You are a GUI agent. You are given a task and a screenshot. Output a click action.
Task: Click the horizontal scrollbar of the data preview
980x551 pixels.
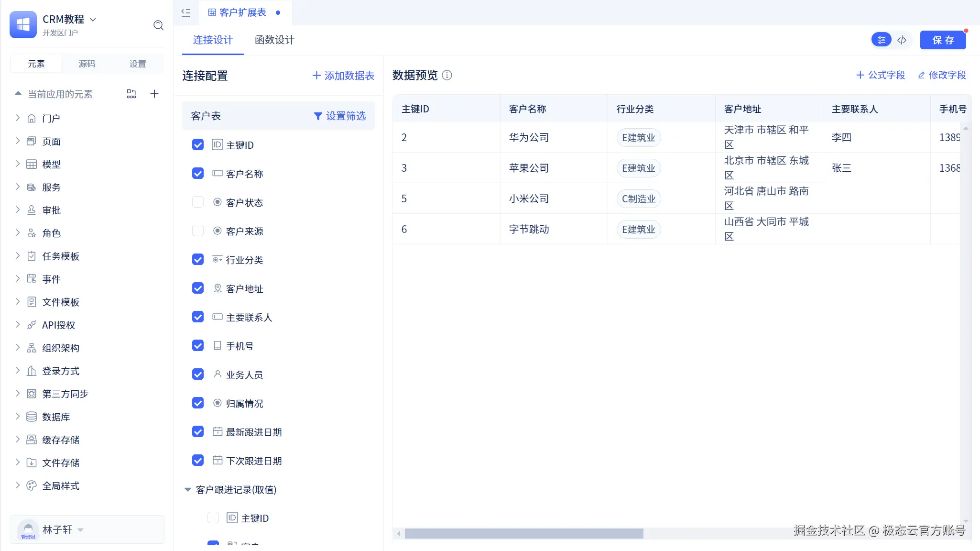click(523, 533)
